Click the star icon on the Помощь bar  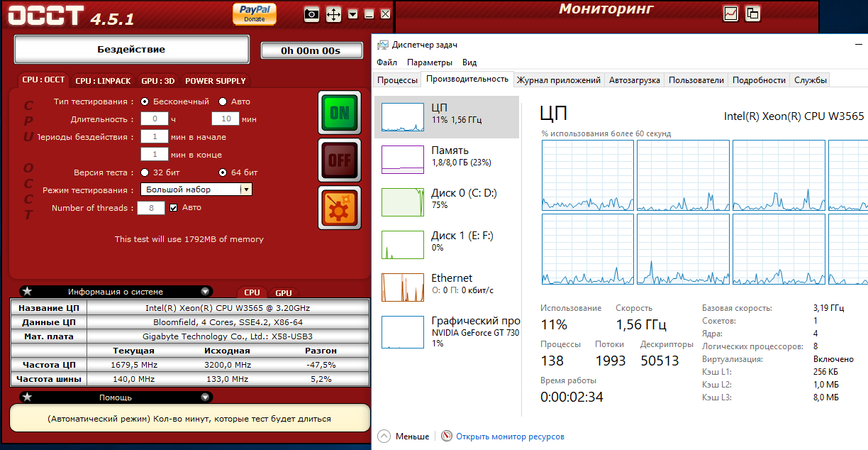tap(27, 397)
